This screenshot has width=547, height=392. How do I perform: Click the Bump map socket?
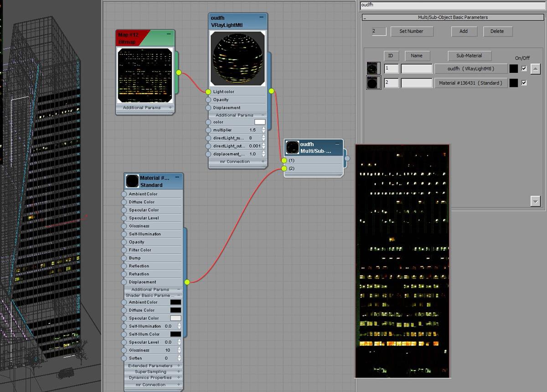124,258
